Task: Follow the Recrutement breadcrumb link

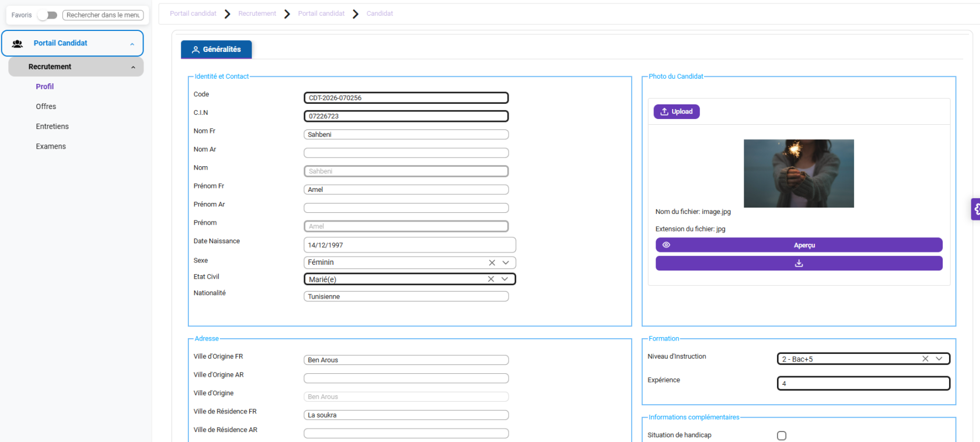Action: click(x=257, y=13)
